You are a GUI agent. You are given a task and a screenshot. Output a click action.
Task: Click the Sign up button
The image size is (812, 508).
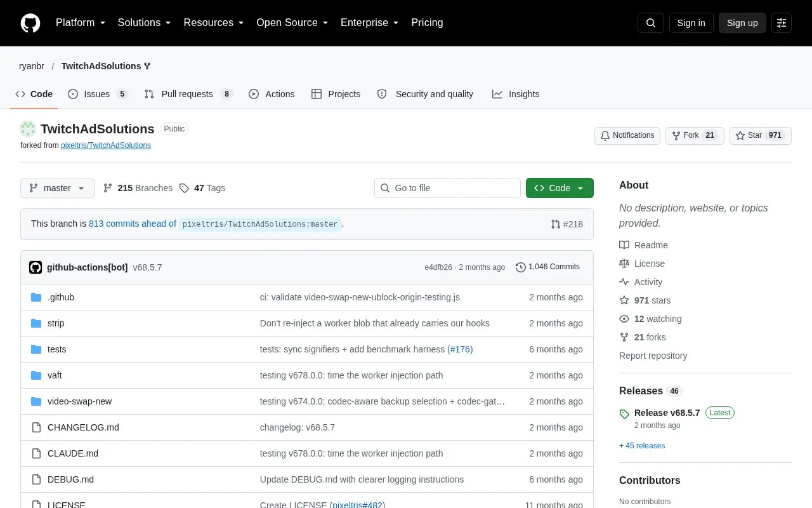[x=742, y=23]
